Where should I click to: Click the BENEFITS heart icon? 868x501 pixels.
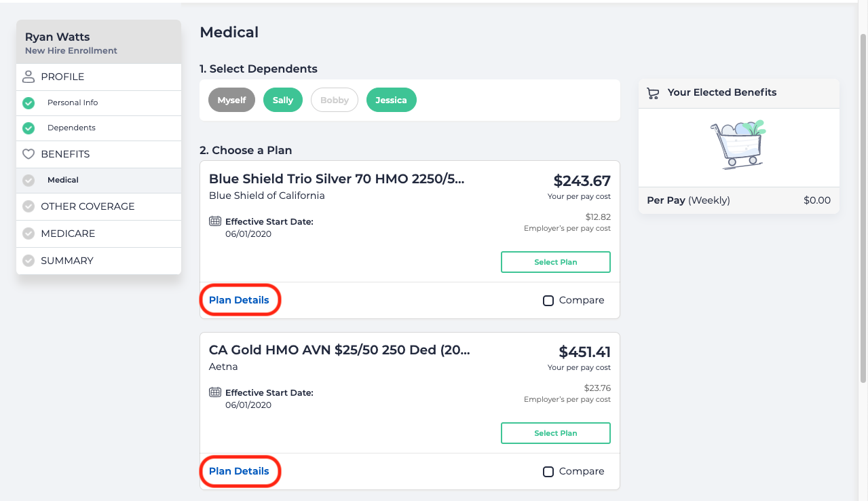[x=29, y=154]
